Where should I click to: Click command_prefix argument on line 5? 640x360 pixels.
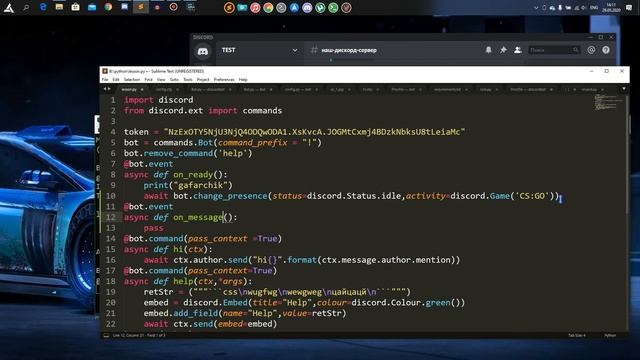click(x=252, y=142)
